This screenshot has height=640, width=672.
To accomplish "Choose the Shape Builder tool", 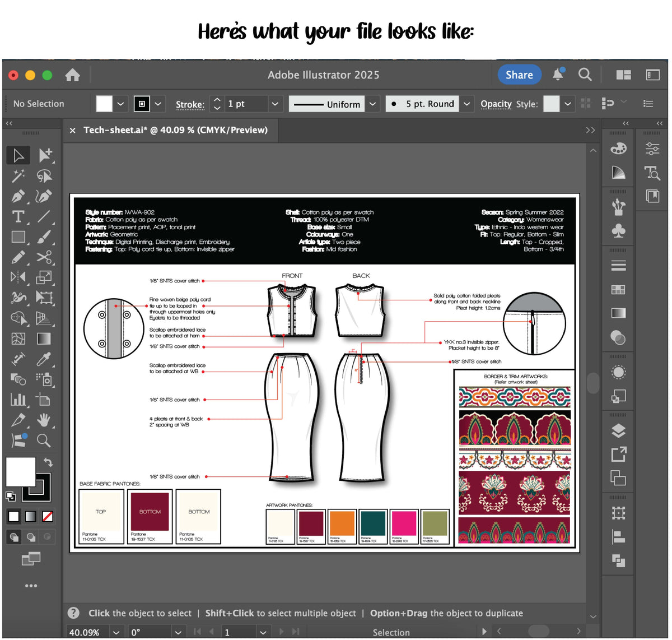I will 18,318.
